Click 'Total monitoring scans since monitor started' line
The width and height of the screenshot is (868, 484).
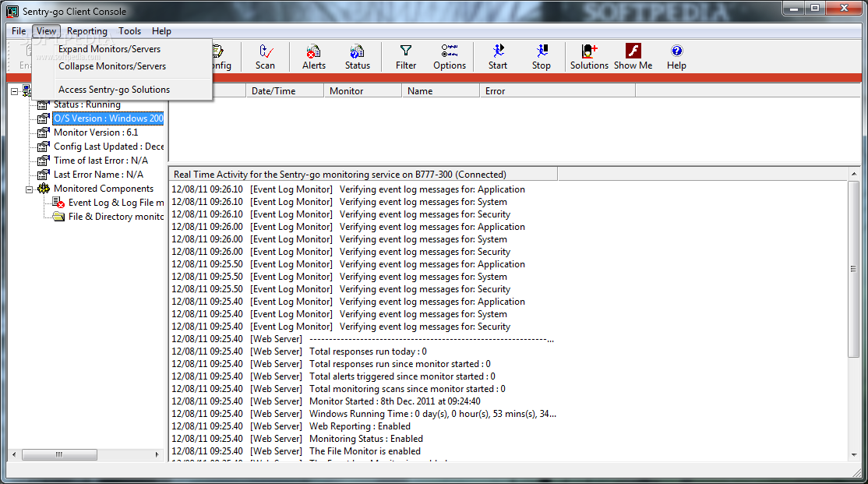(407, 389)
